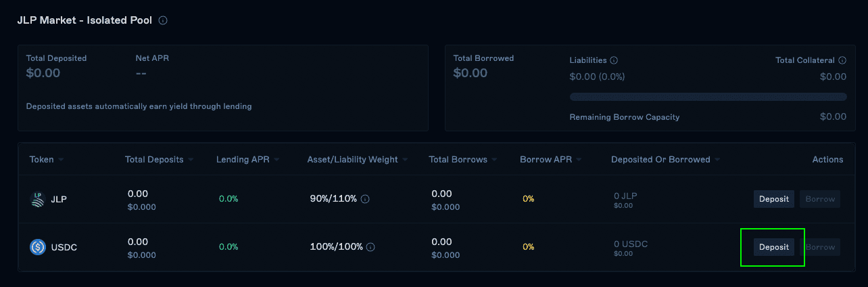Click Deposit button for USDC
This screenshot has width=868, height=287.
[x=774, y=247]
